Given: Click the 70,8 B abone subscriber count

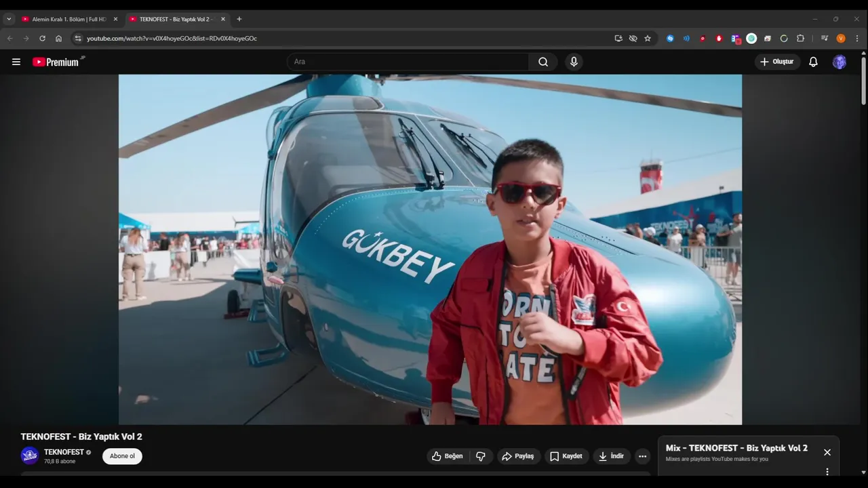Looking at the screenshot, I should coord(60,462).
